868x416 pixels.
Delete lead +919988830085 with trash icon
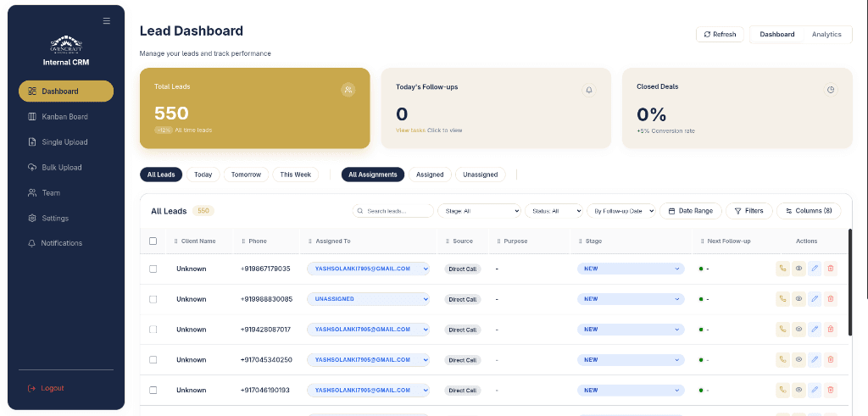[x=831, y=299]
